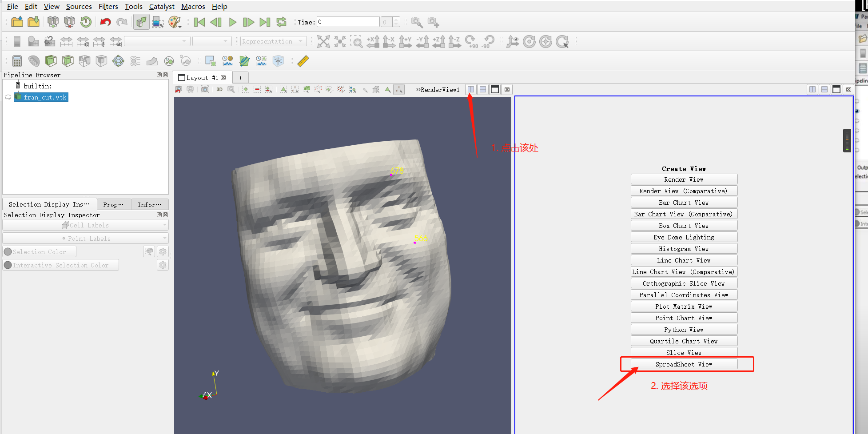The image size is (868, 434).
Task: Switch to the Information tab
Action: pos(150,204)
